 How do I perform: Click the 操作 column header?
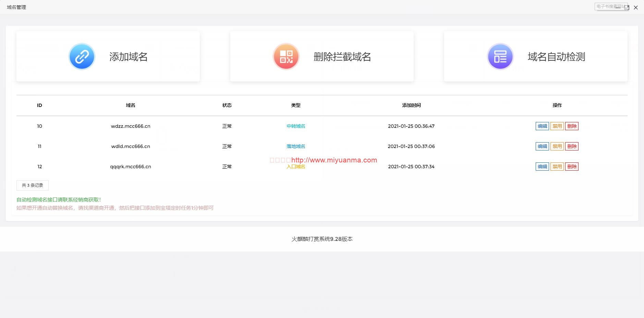[x=557, y=105]
